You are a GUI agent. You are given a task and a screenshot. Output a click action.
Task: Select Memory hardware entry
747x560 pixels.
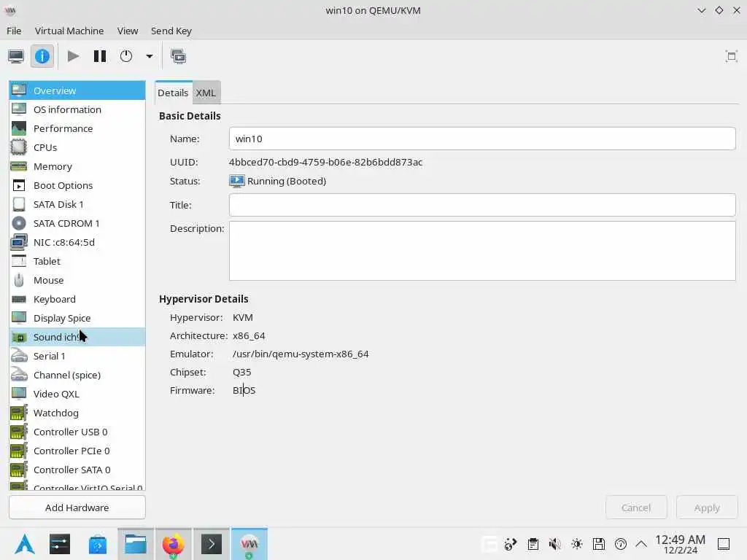point(77,167)
